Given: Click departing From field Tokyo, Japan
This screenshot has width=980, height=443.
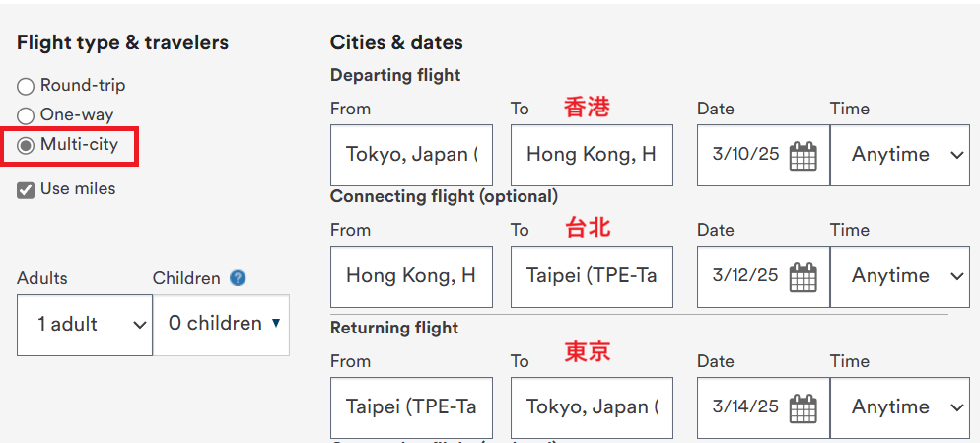Looking at the screenshot, I should [x=411, y=155].
